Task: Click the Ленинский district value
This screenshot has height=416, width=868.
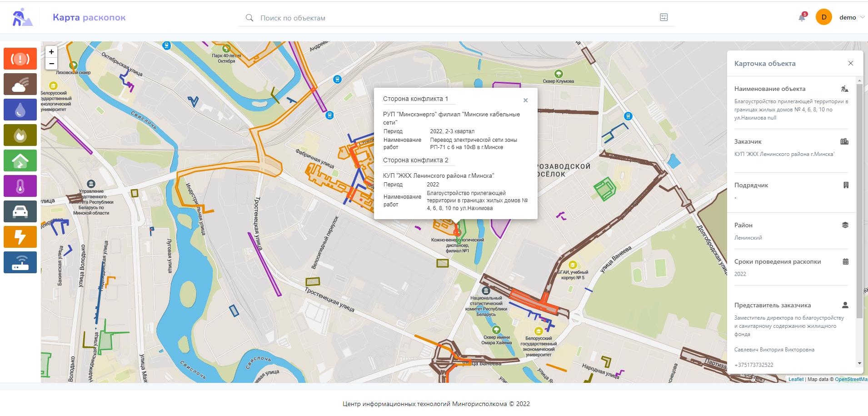Action: [748, 238]
